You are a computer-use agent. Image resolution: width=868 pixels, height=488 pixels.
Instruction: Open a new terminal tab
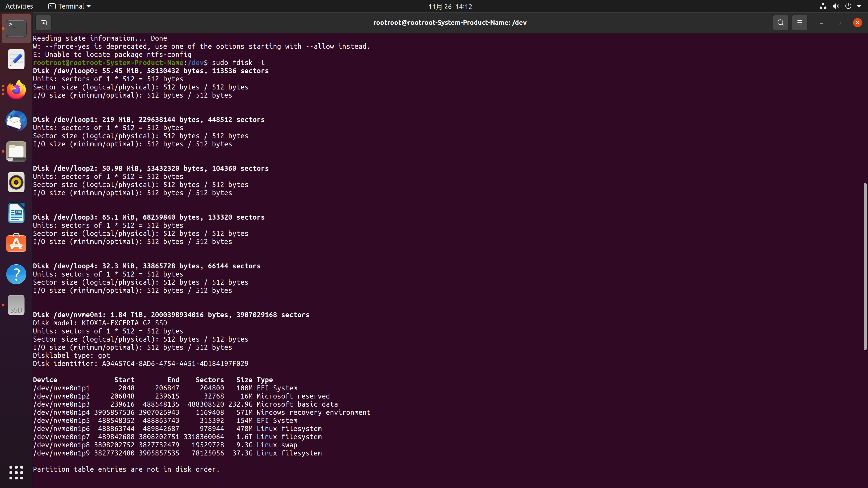[43, 23]
